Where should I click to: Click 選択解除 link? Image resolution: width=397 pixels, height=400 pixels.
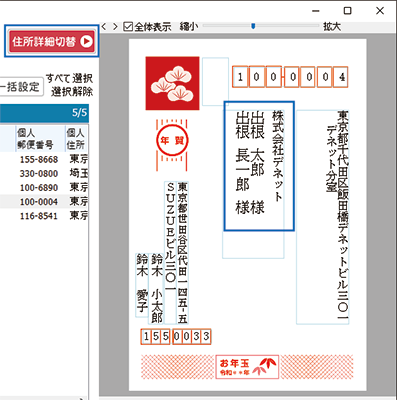72,91
